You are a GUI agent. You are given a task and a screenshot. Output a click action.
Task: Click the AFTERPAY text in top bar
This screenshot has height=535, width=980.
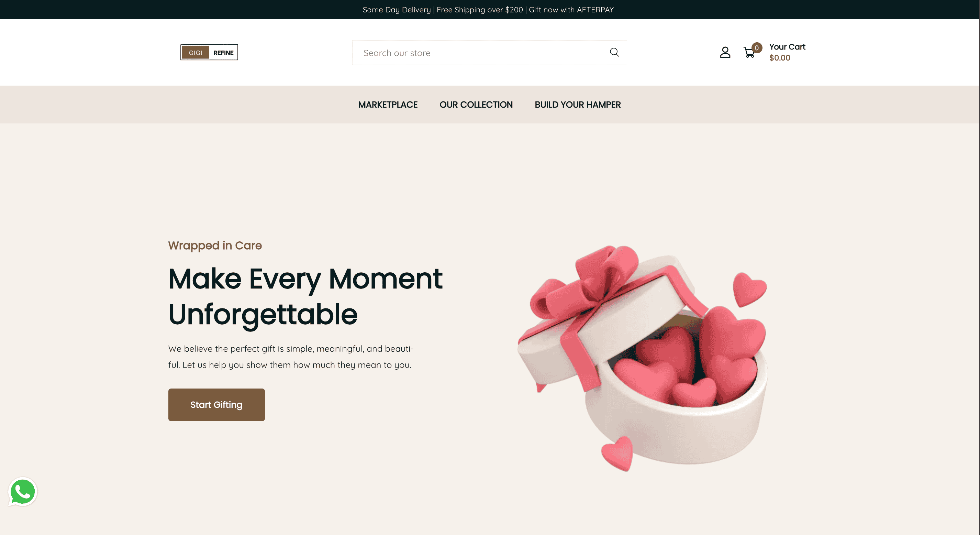[595, 10]
